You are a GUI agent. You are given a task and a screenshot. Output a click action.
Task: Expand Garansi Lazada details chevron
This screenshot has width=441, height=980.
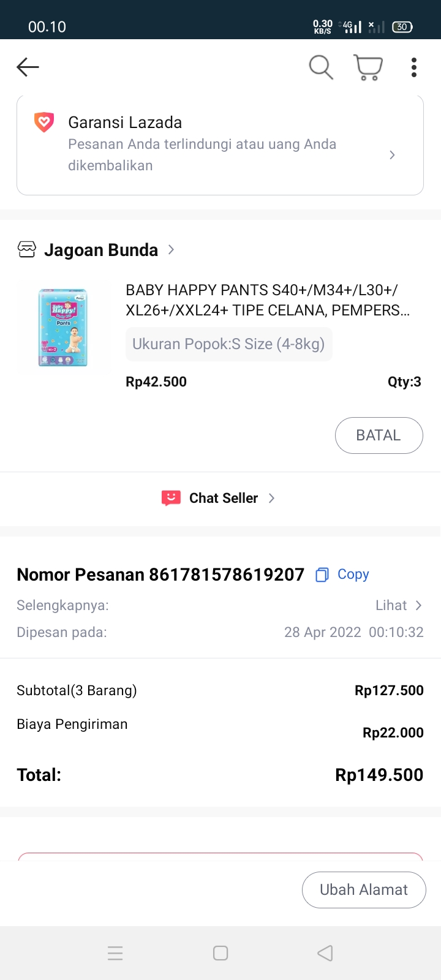click(392, 155)
